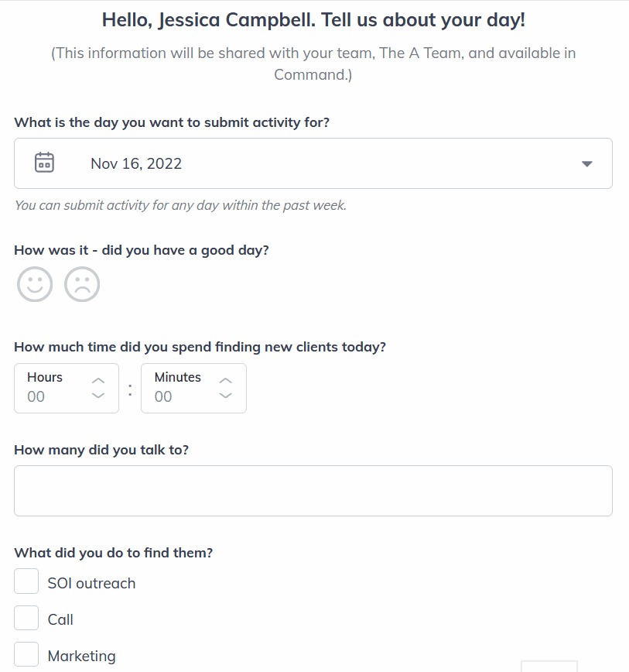The image size is (629, 672).
Task: Focus the 'How many did you talk to' field
Action: 313,489
